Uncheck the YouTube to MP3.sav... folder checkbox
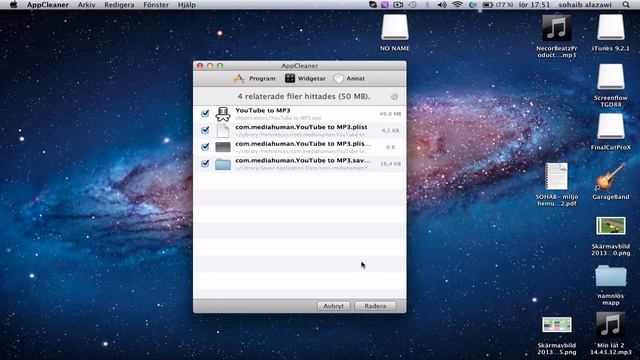Image resolution: width=640 pixels, height=360 pixels. pyautogui.click(x=205, y=163)
